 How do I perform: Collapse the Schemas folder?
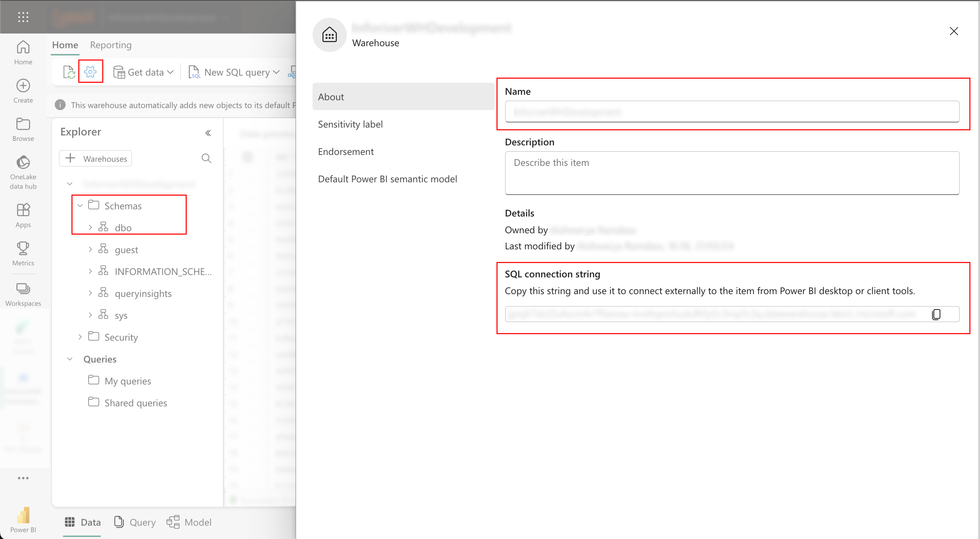point(80,206)
